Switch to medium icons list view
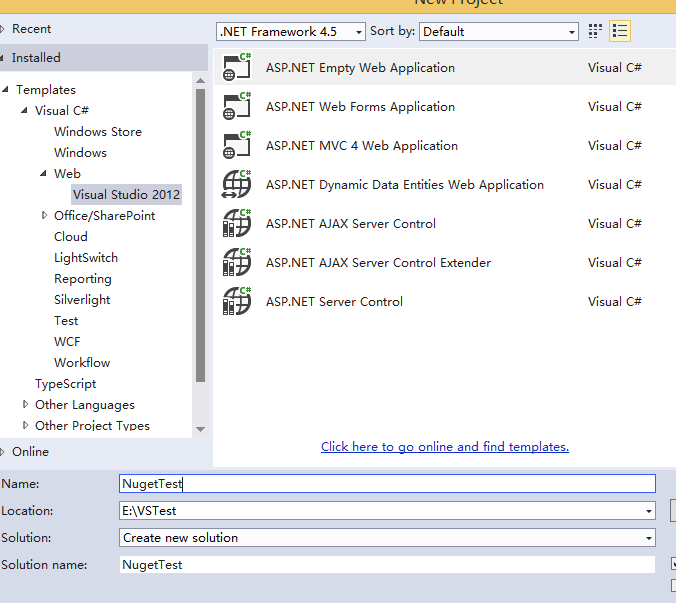676x603 pixels. coord(620,31)
